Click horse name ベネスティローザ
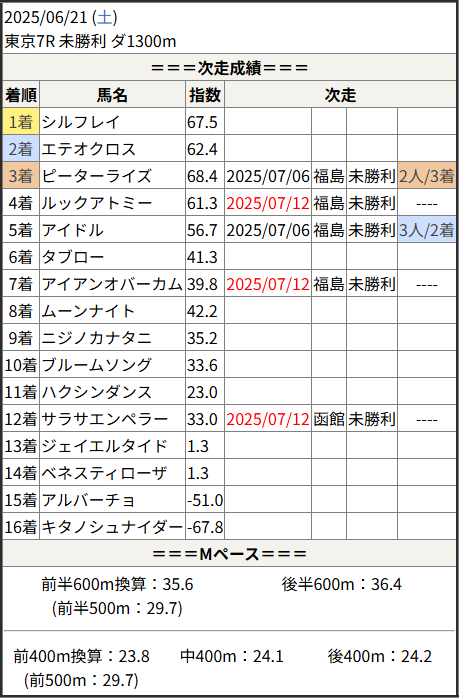The width and height of the screenshot is (459, 698). point(105,473)
